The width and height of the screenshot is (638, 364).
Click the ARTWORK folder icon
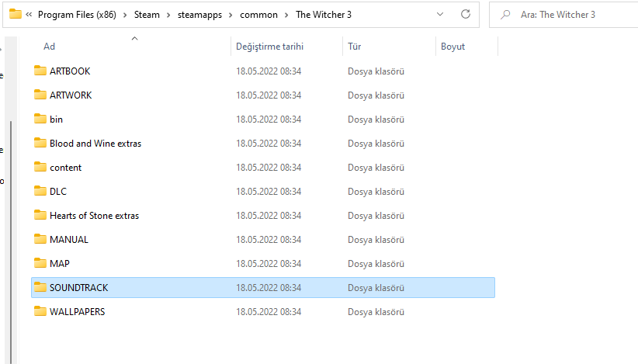click(x=40, y=95)
